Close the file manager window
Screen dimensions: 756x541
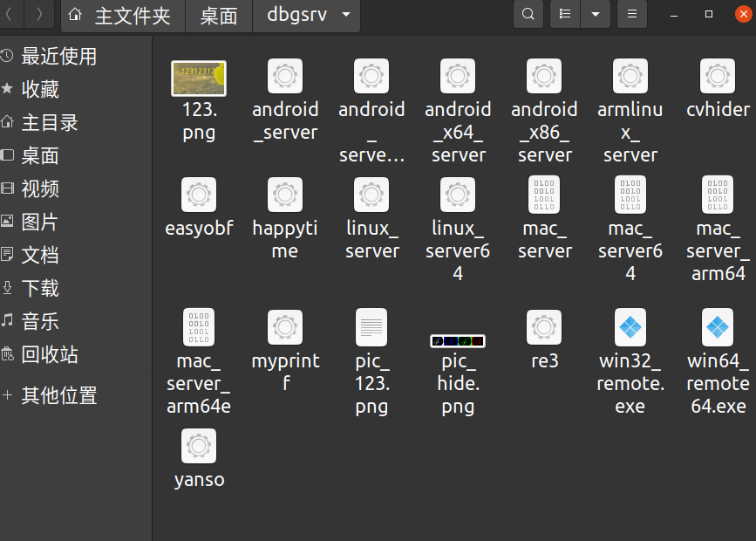(x=744, y=14)
